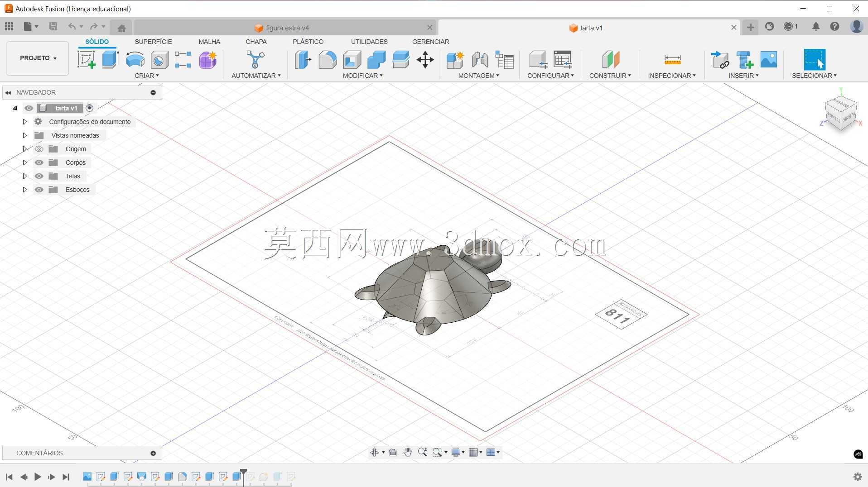Toggle visibility of tarta v1 component
Viewport: 868px width, 487px height.
point(29,108)
